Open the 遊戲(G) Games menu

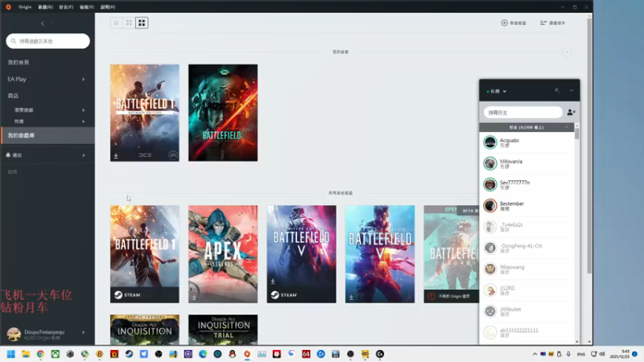(x=45, y=7)
